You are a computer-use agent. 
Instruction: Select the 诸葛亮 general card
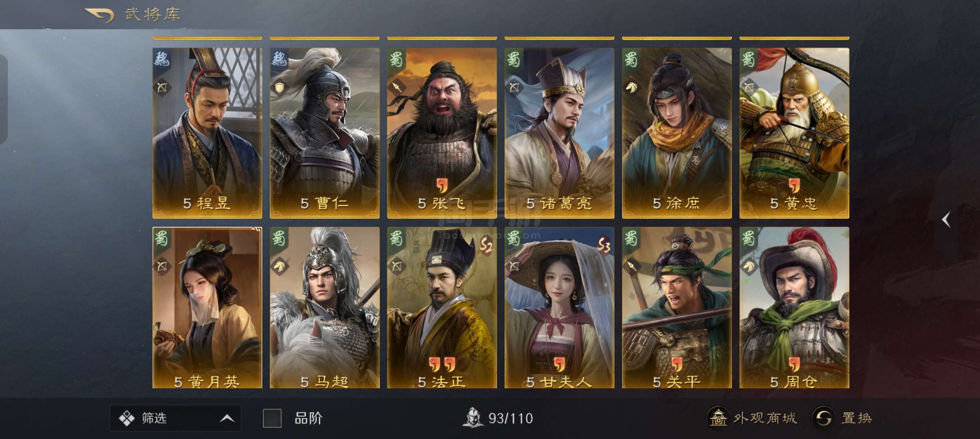click(559, 133)
